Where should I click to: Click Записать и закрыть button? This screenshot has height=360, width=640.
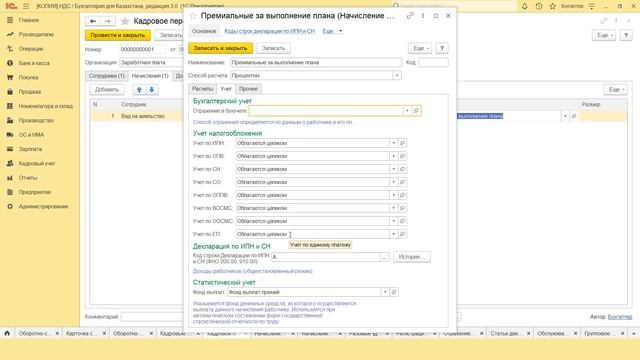pyautogui.click(x=220, y=48)
